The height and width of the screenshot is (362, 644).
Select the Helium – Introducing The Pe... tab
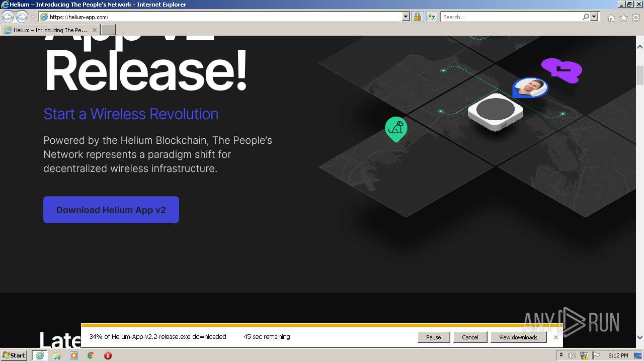[50, 30]
